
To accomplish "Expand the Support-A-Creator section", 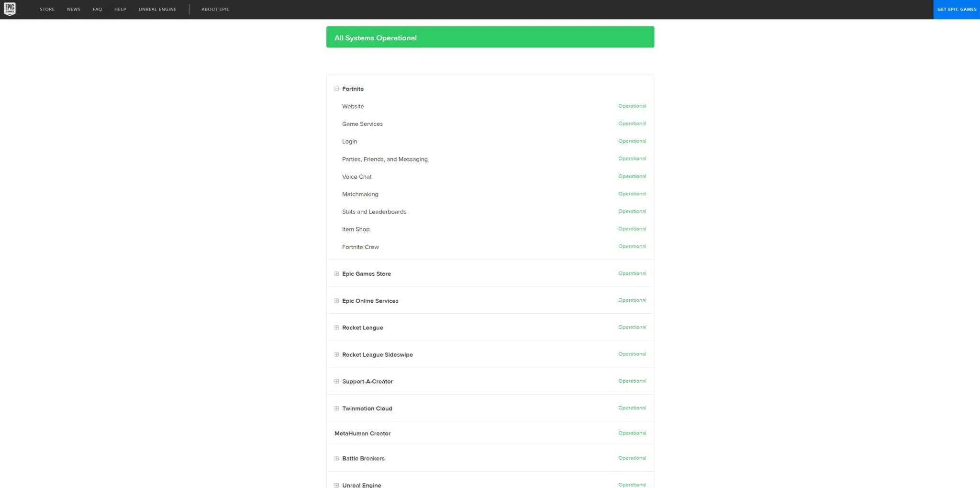I will [336, 382].
